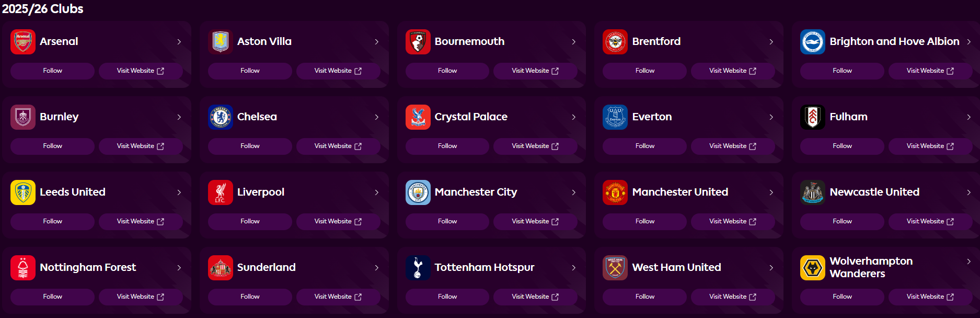Follow Sunderland
Image resolution: width=980 pixels, height=318 pixels.
[x=249, y=297]
